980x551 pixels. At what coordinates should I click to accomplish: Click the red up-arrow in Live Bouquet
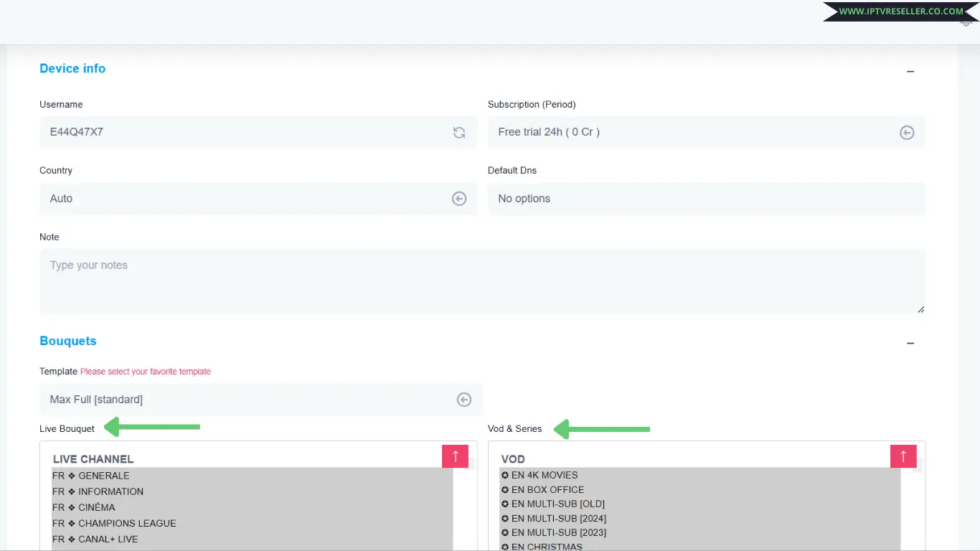[x=455, y=456]
